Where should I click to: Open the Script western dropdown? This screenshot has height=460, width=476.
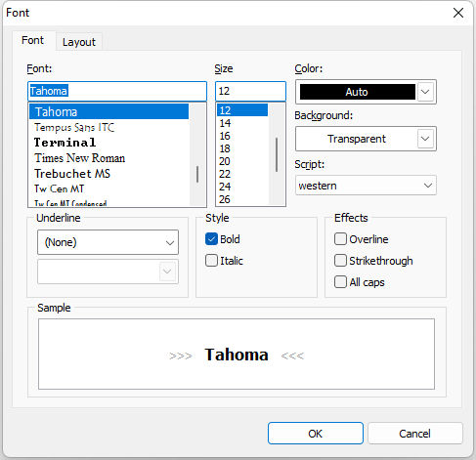coord(366,186)
